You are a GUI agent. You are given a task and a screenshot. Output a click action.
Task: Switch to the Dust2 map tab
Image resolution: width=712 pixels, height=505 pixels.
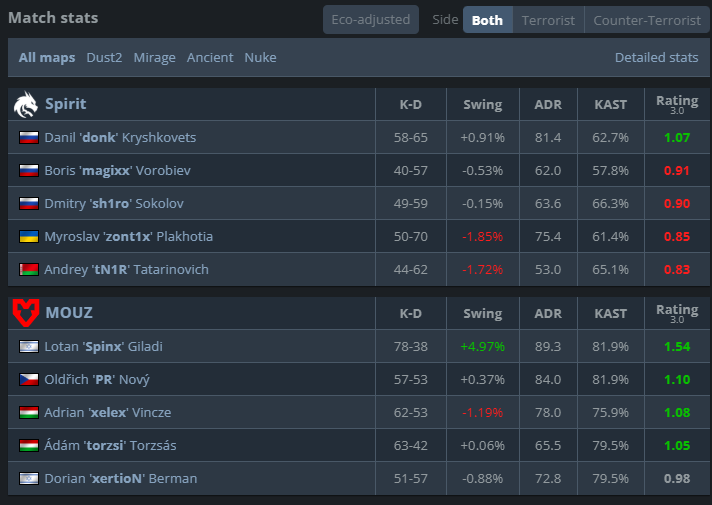coord(104,58)
